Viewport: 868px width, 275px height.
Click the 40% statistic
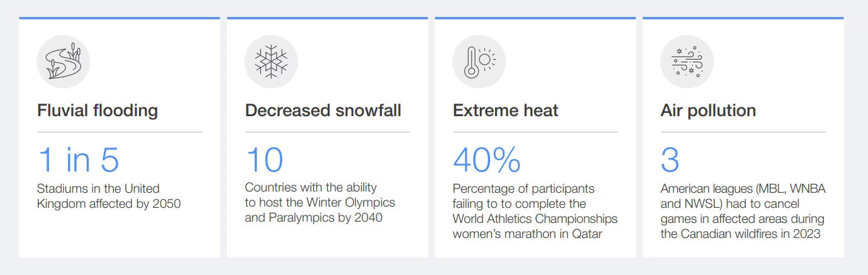pos(486,160)
